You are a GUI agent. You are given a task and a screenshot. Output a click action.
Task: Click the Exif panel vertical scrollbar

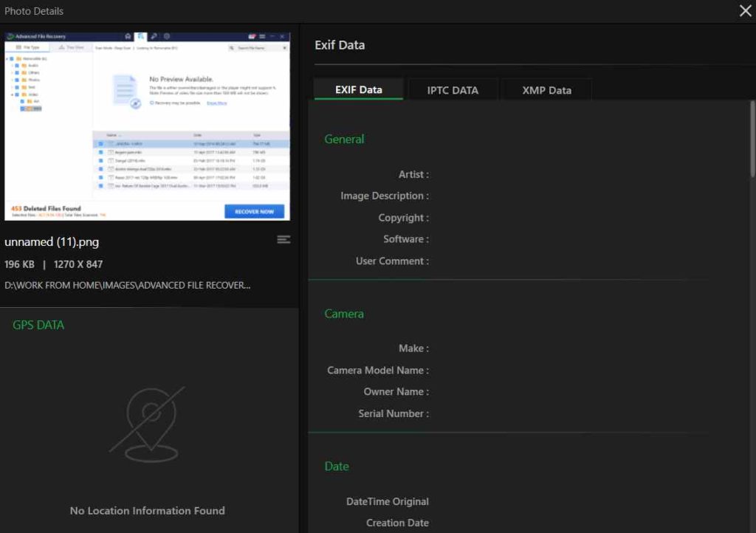[752, 139]
